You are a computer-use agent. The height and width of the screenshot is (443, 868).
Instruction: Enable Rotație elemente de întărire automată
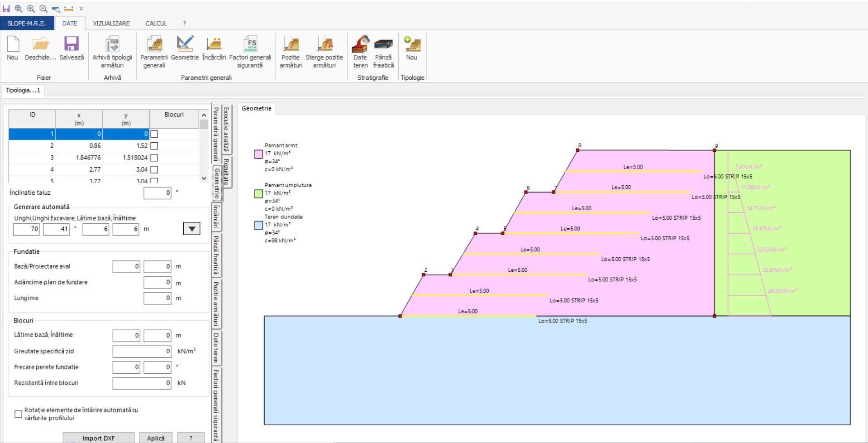point(19,414)
